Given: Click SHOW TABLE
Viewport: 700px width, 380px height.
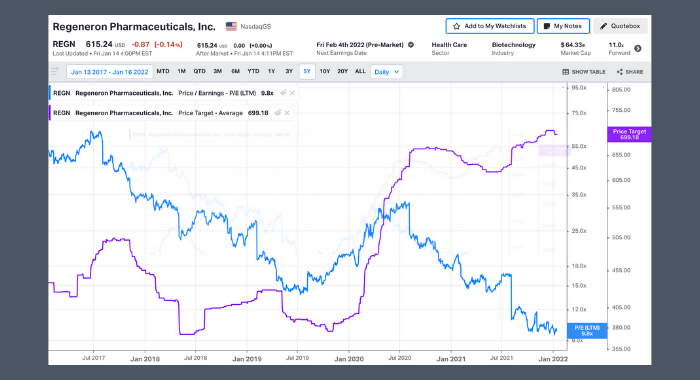Looking at the screenshot, I should coord(584,72).
